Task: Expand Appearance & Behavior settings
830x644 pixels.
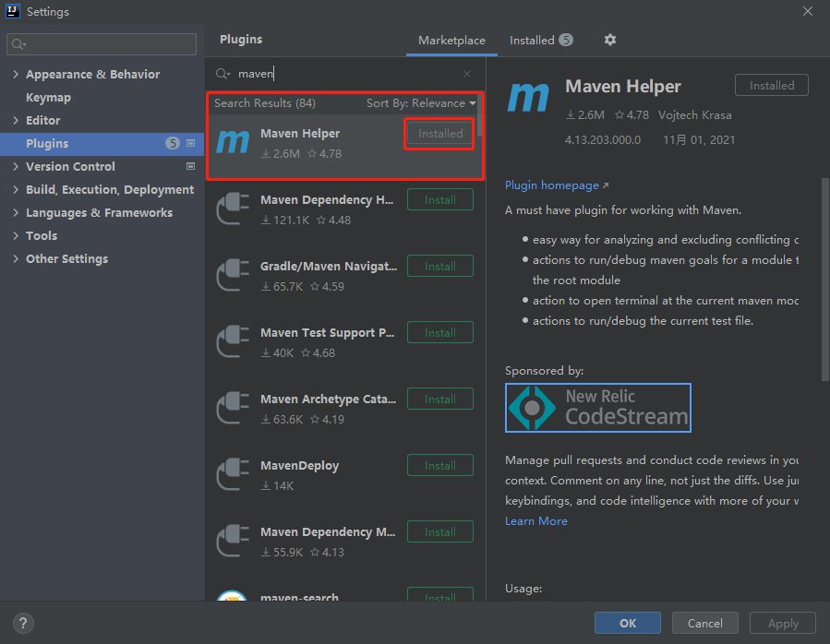Action: pyautogui.click(x=16, y=74)
